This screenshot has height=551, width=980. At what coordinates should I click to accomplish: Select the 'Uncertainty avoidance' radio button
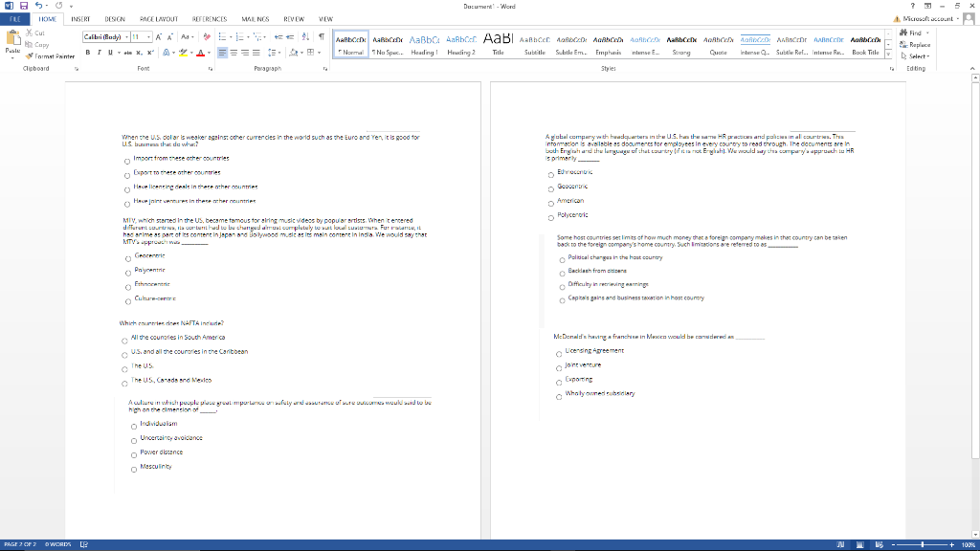pyautogui.click(x=134, y=441)
